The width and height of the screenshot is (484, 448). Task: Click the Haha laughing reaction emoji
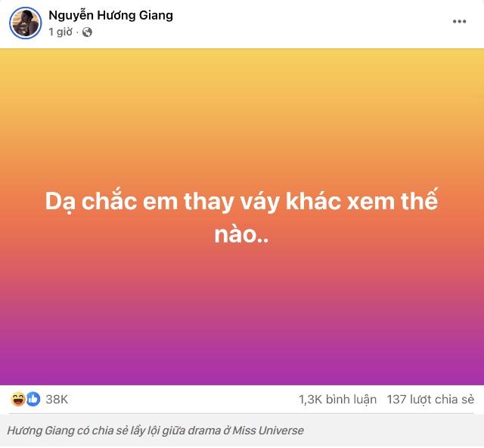[x=17, y=399]
